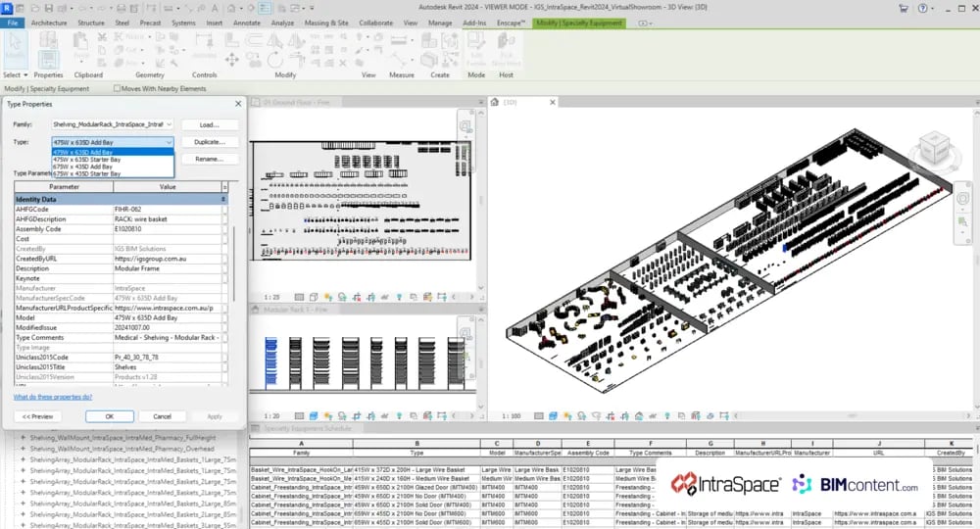Switch to the Enscape ribbon tab
Viewport: 980px width, 529px height.
click(511, 24)
